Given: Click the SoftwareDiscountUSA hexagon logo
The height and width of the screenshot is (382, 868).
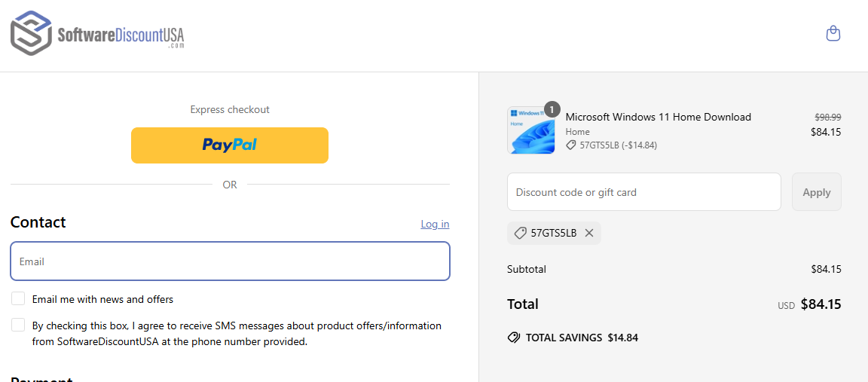Looking at the screenshot, I should pos(31,33).
